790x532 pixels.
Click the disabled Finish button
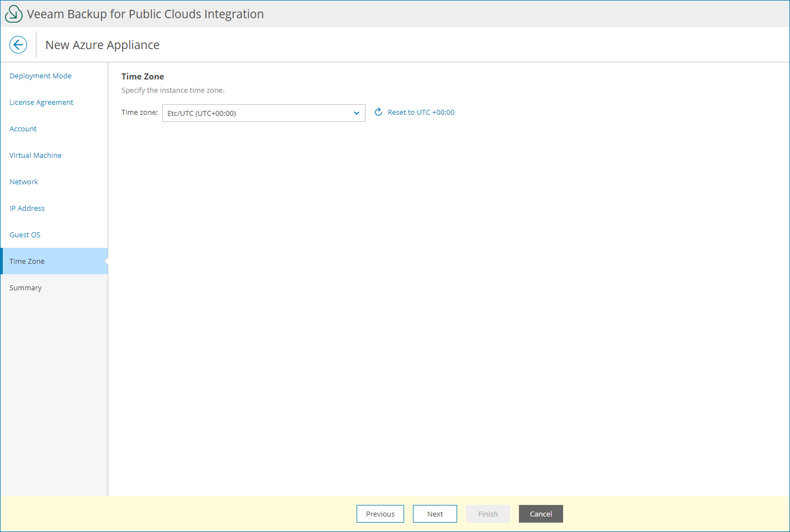488,514
